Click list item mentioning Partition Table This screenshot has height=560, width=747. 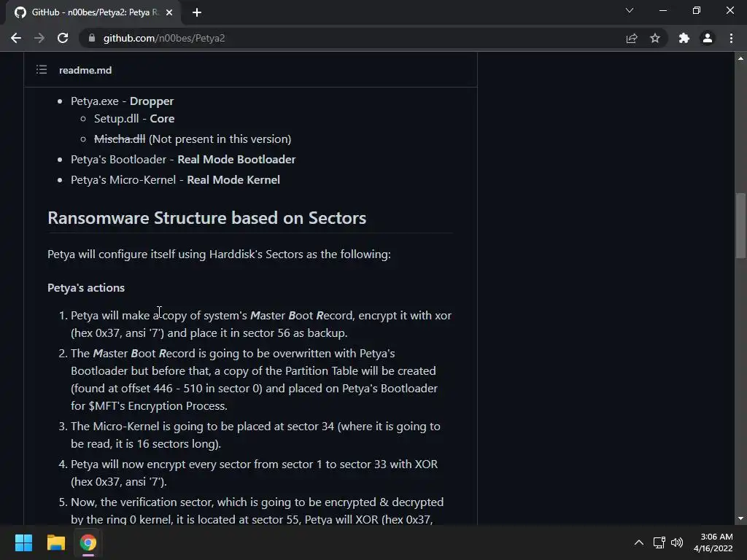(255, 379)
